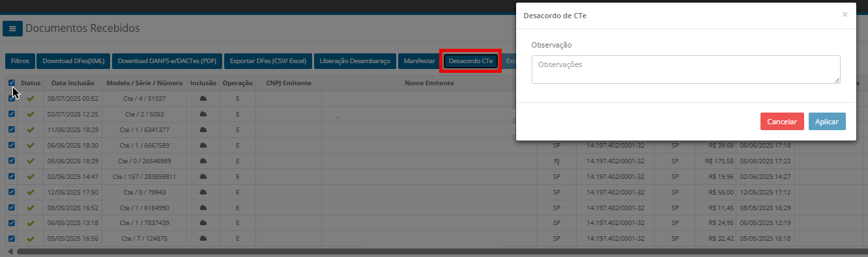Cancel the Desacordo de CTe dialog
The height and width of the screenshot is (257, 868).
(x=782, y=122)
